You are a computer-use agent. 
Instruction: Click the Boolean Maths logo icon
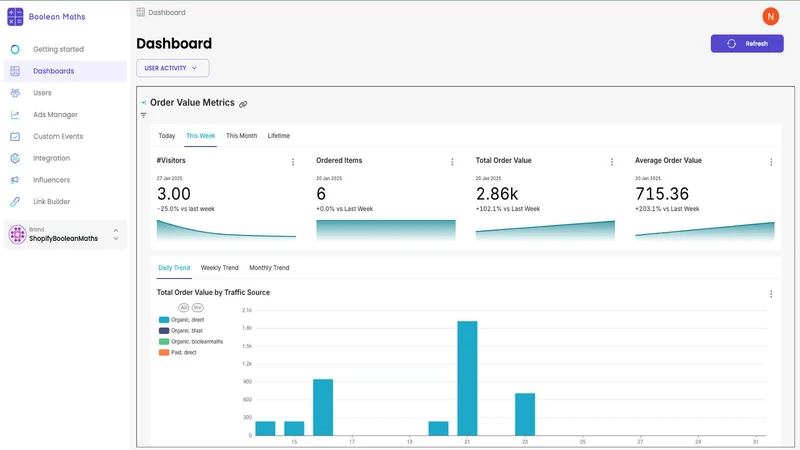pyautogui.click(x=15, y=16)
